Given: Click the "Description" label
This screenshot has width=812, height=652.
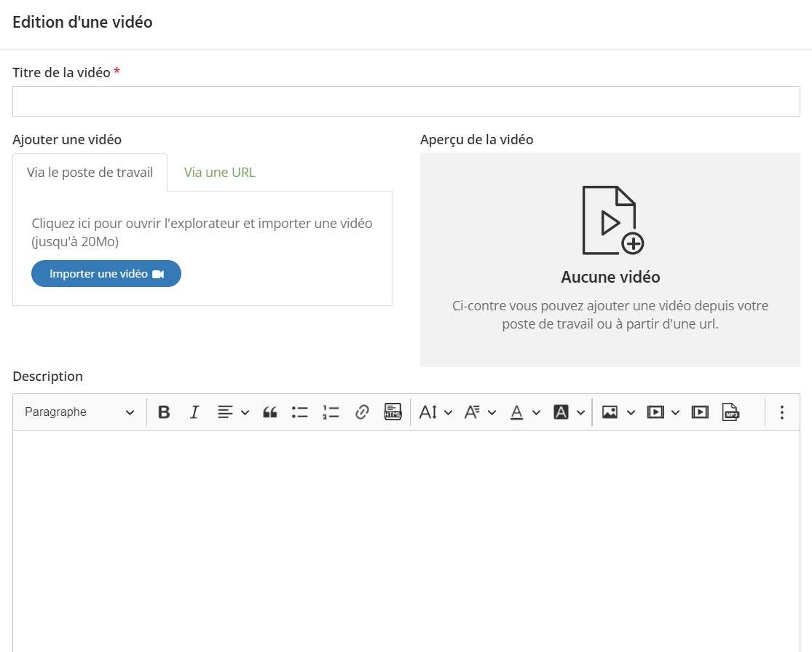Looking at the screenshot, I should [47, 377].
